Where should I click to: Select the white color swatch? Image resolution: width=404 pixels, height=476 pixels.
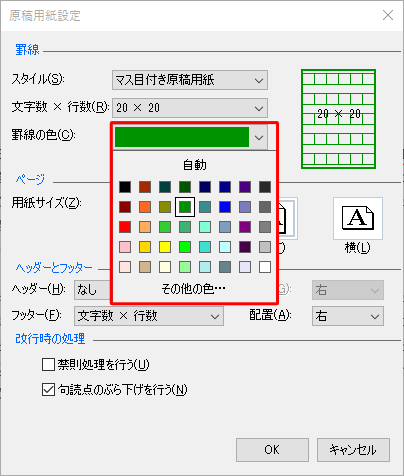pyautogui.click(x=265, y=267)
